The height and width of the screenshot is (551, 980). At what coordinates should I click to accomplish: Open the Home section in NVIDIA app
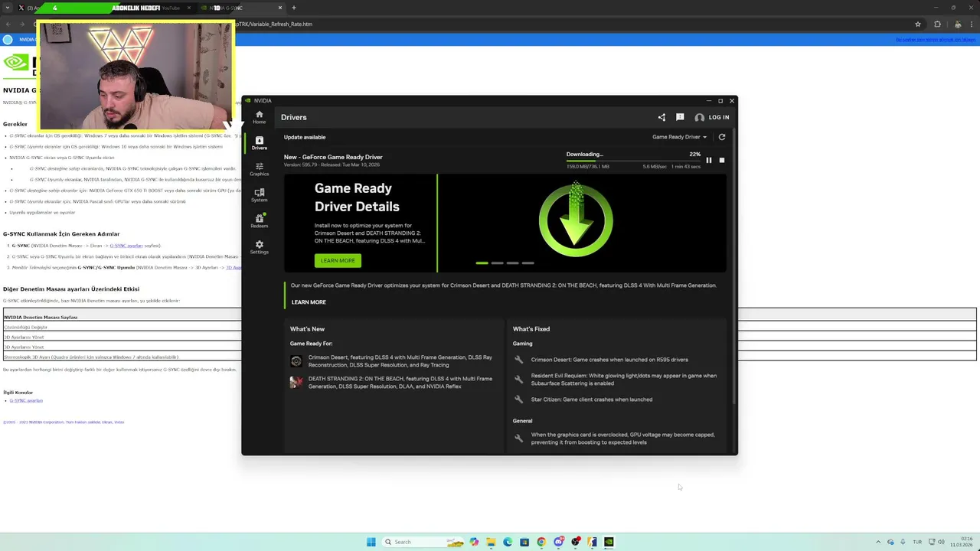259,117
